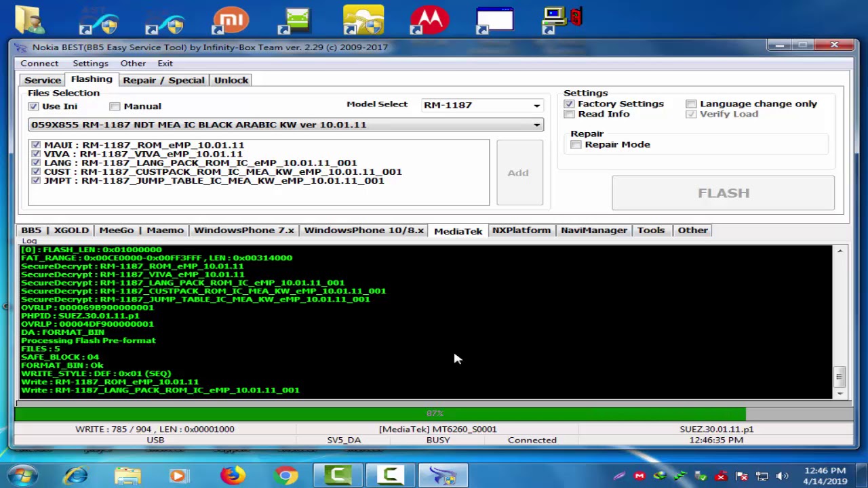Switch to Repair / Special tab
Viewport: 868px width, 488px height.
[163, 80]
